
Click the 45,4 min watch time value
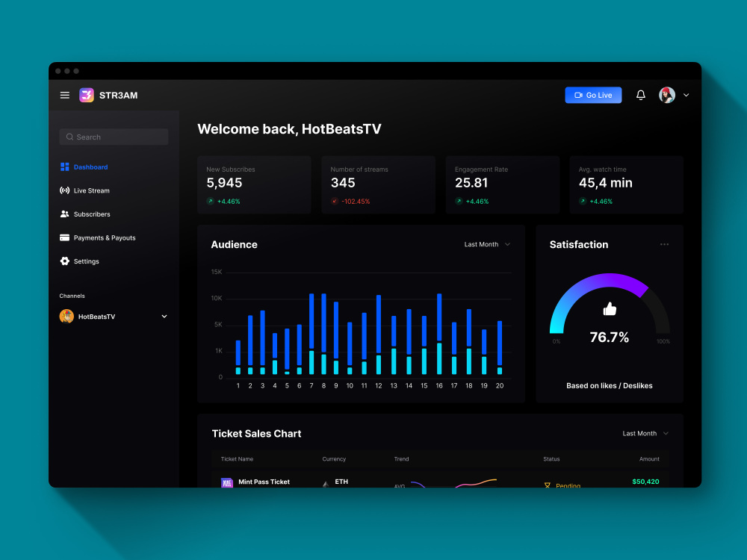coord(606,183)
